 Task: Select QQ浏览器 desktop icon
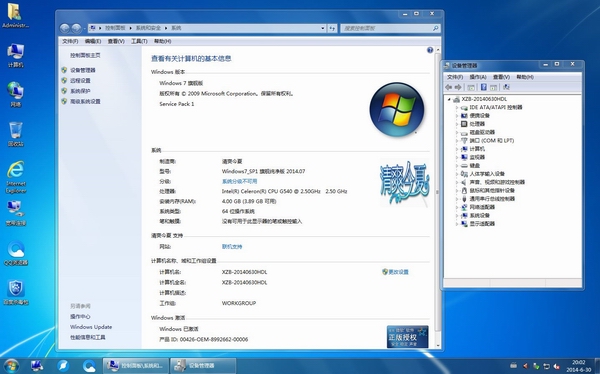click(x=16, y=253)
